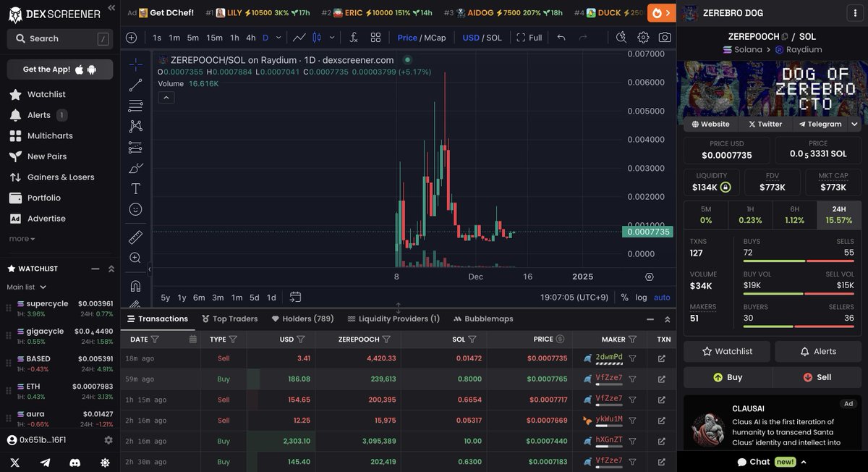Toggle the log scale on chart
Viewport: 868px width, 472px height.
(642, 298)
